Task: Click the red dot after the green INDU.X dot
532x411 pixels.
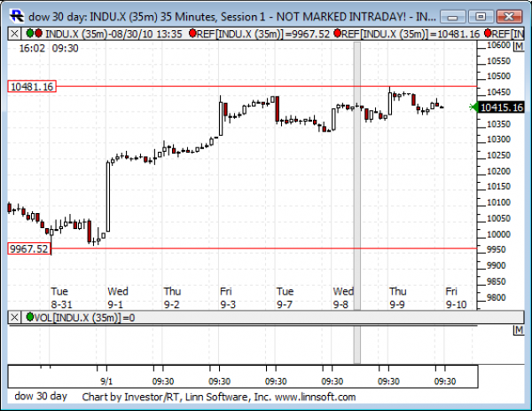Action: 38,33
